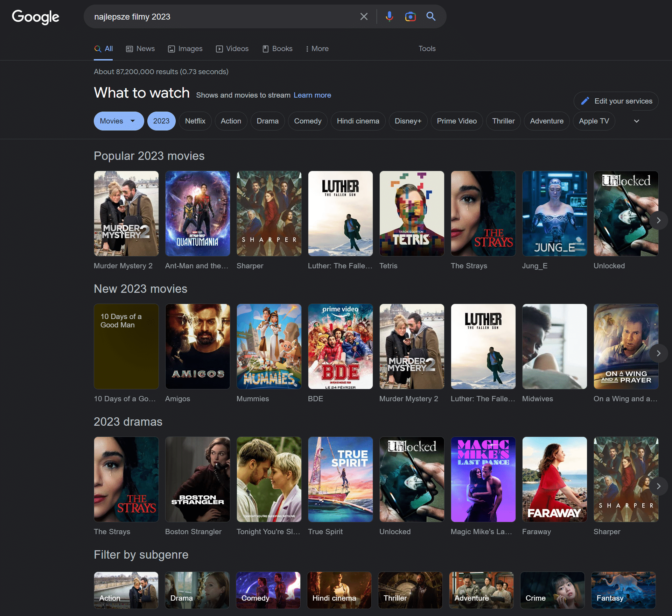Viewport: 672px width, 616px height.
Task: Clear the search query with X icon
Action: pyautogui.click(x=364, y=16)
